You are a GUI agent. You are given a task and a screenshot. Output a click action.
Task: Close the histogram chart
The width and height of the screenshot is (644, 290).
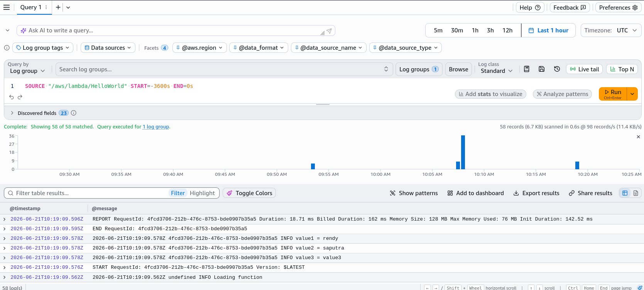click(x=638, y=137)
